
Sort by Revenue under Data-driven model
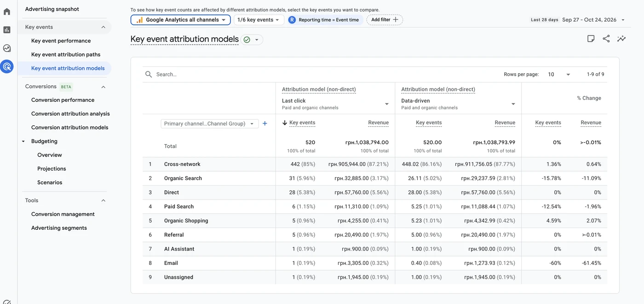click(x=505, y=123)
